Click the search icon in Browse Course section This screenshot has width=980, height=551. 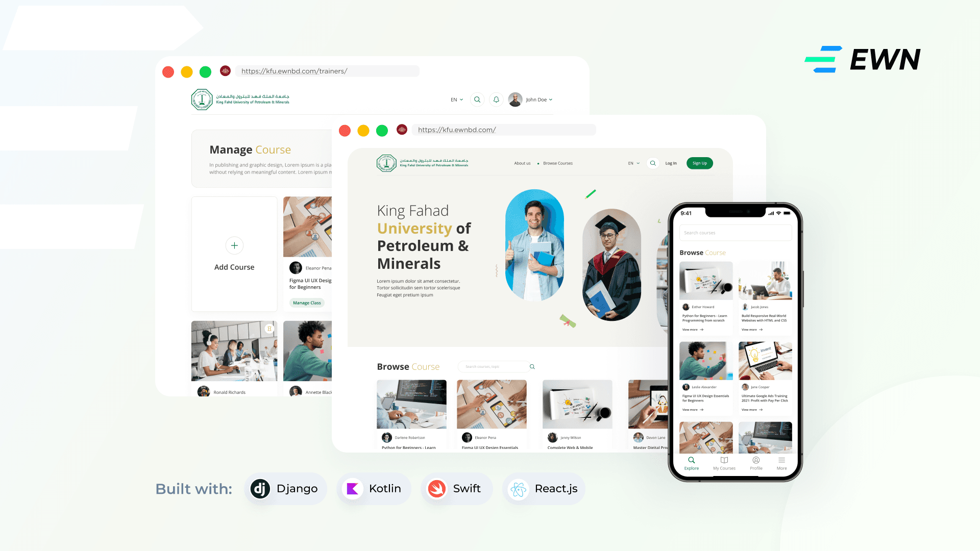coord(532,366)
